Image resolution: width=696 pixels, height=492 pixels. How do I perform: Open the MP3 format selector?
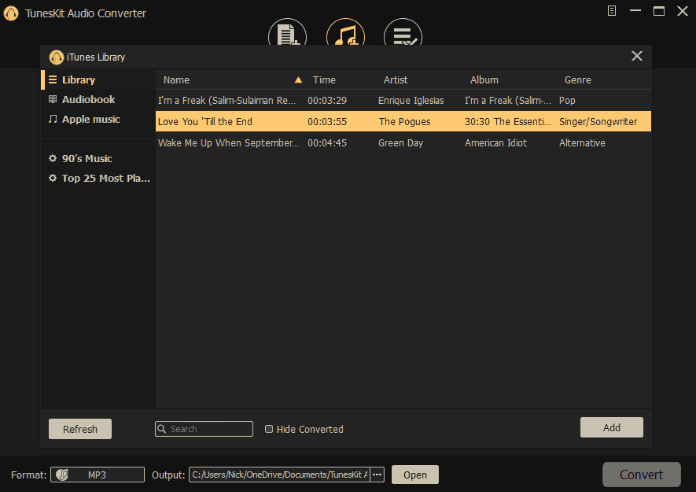point(98,475)
